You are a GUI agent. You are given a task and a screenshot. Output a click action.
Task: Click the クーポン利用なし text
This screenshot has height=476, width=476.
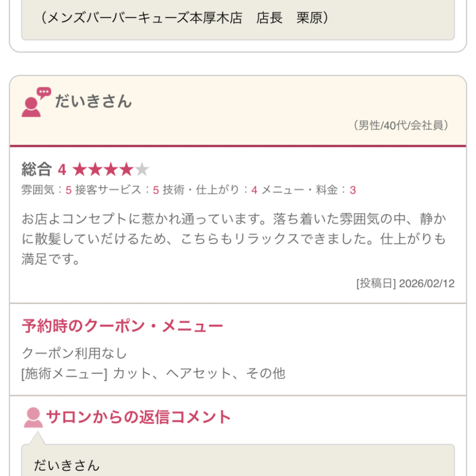tap(74, 353)
